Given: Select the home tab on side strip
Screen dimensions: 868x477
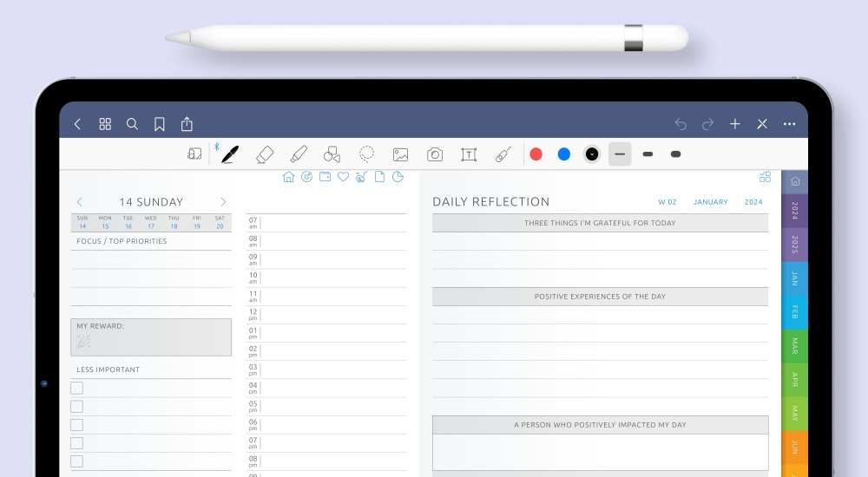Looking at the screenshot, I should [795, 181].
